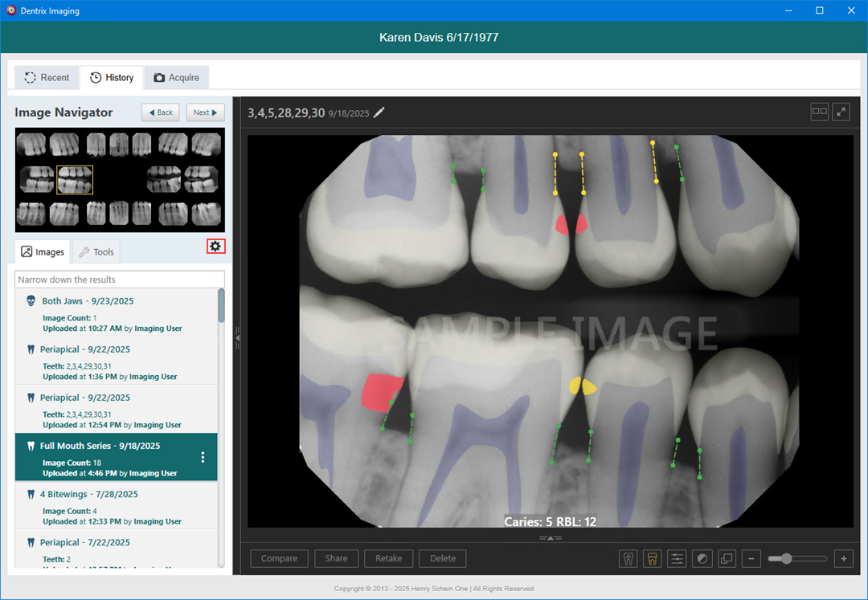Enter fullscreen with the expand arrows icon
Viewport: 868px width, 600px height.
[841, 112]
